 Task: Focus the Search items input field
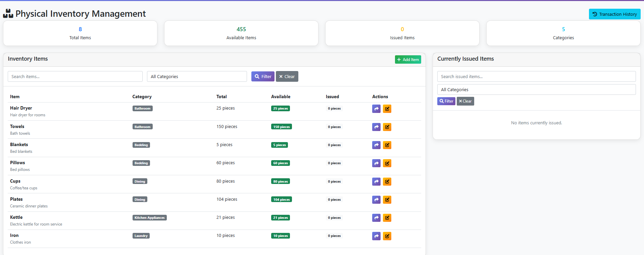point(75,76)
